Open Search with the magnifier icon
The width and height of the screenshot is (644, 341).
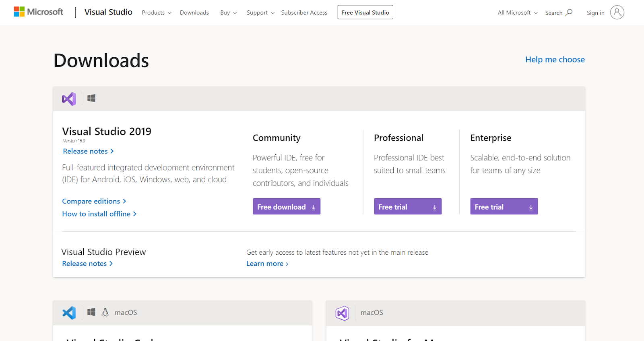pyautogui.click(x=559, y=12)
